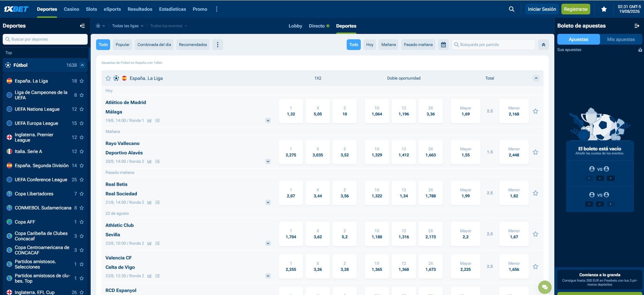This screenshot has height=295, width=644.
Task: Favorite the Rayo Vallecano vs Deportivo Alavés match
Action: tap(535, 152)
